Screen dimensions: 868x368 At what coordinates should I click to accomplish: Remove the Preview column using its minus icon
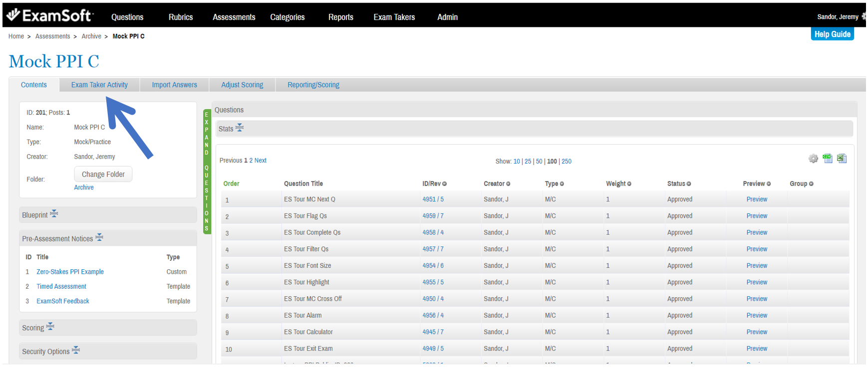point(769,184)
